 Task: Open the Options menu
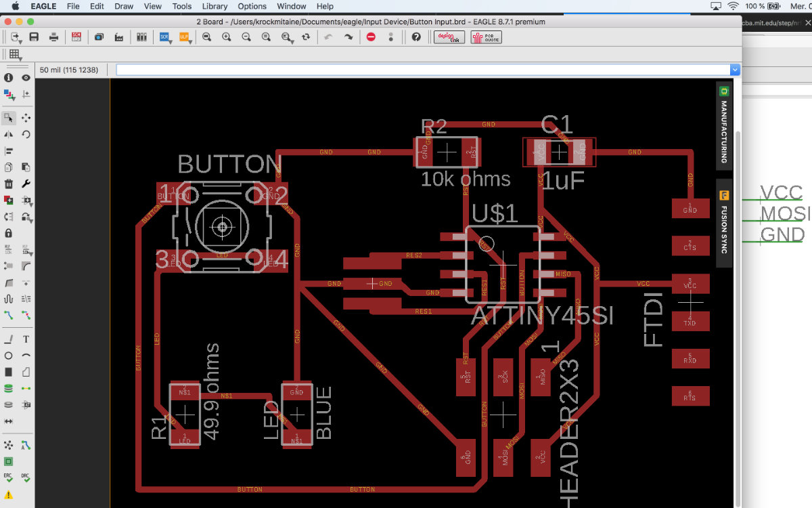pos(252,6)
